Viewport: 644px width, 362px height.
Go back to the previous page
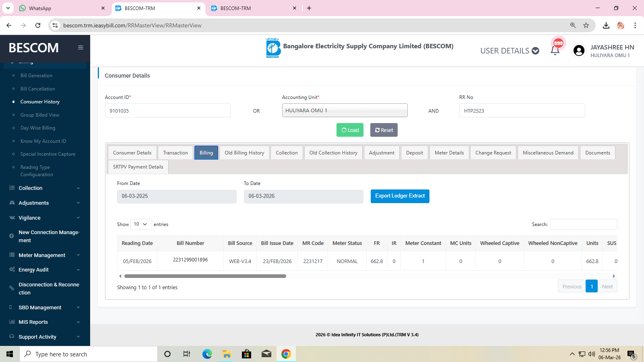[9, 25]
